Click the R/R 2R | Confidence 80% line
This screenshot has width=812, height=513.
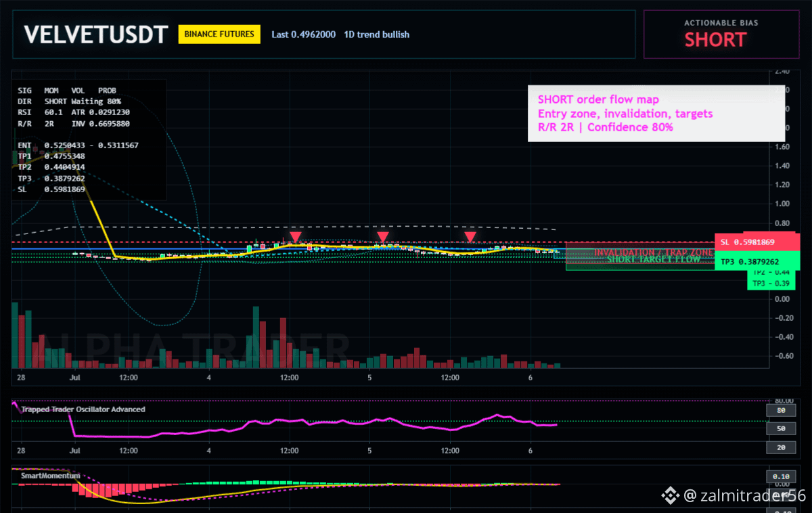[606, 127]
